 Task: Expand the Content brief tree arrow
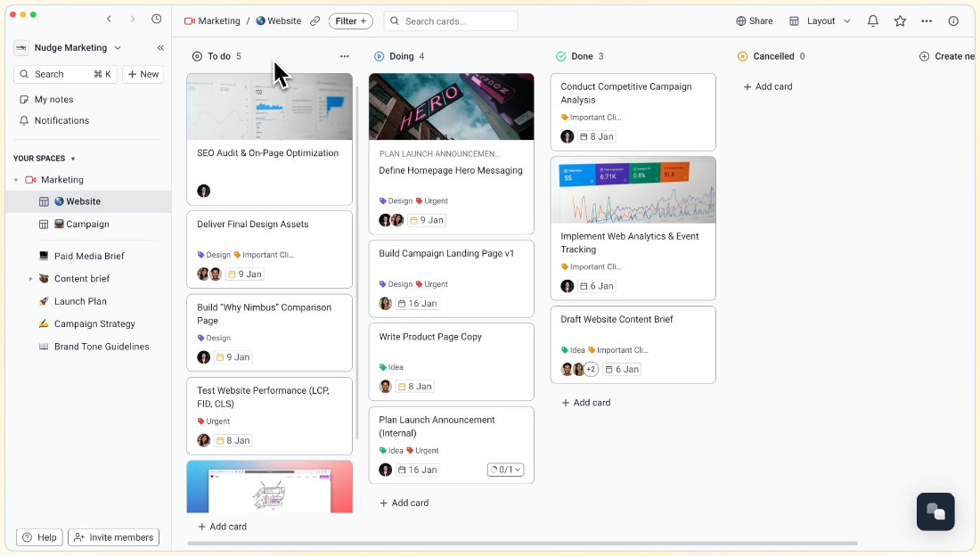click(x=30, y=279)
